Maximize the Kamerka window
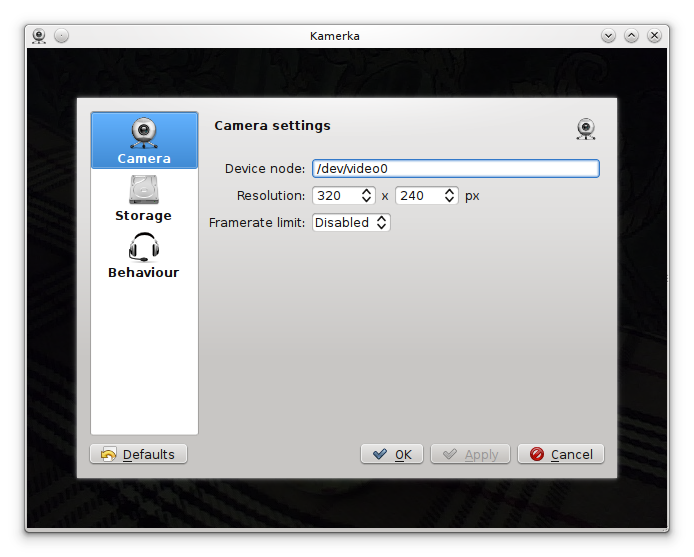This screenshot has width=694, height=557. pos(632,35)
